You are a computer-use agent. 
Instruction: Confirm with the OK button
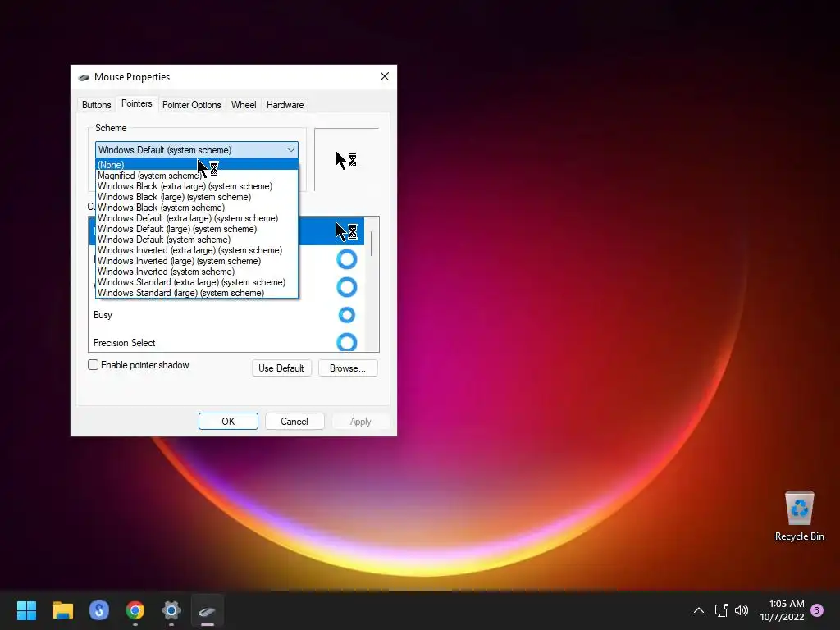(x=228, y=421)
